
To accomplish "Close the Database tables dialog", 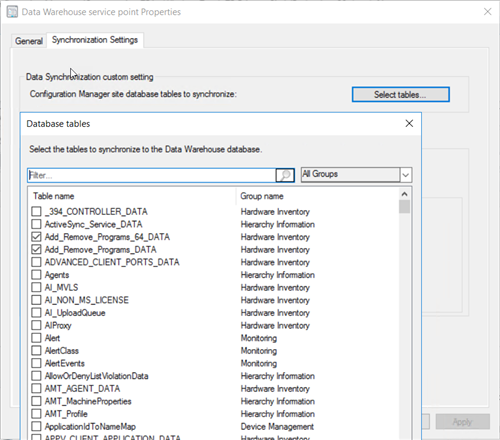I will [409, 123].
